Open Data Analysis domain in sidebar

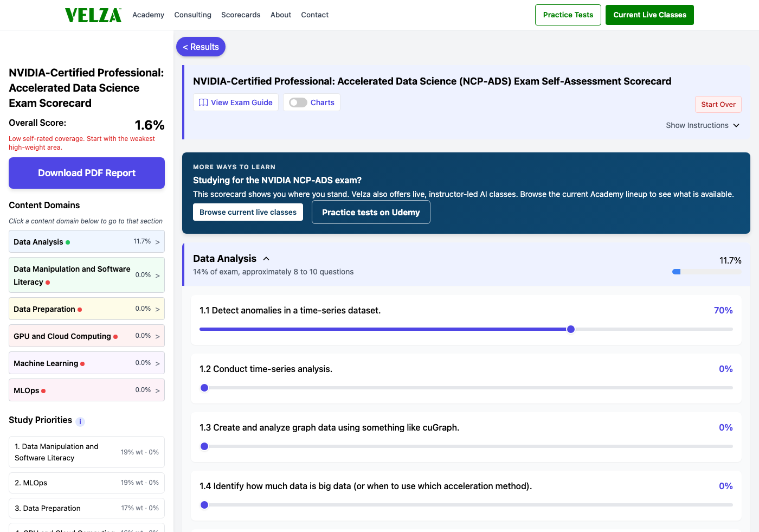click(87, 242)
